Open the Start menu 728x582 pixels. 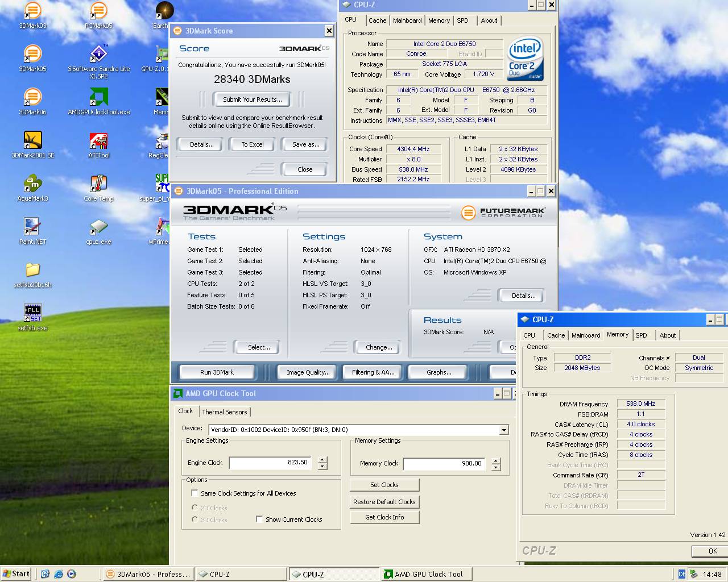tap(16, 574)
